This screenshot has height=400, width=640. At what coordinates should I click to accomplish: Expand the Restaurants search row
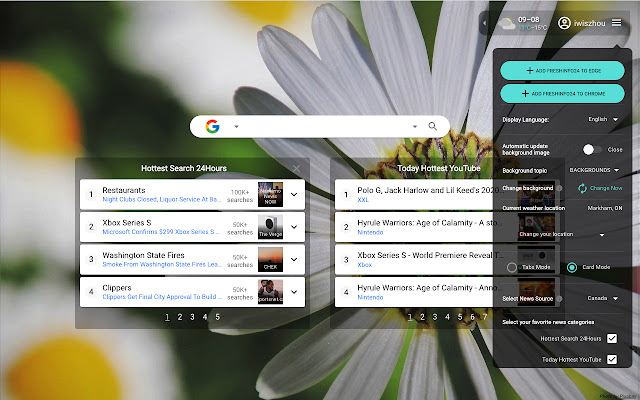(294, 195)
